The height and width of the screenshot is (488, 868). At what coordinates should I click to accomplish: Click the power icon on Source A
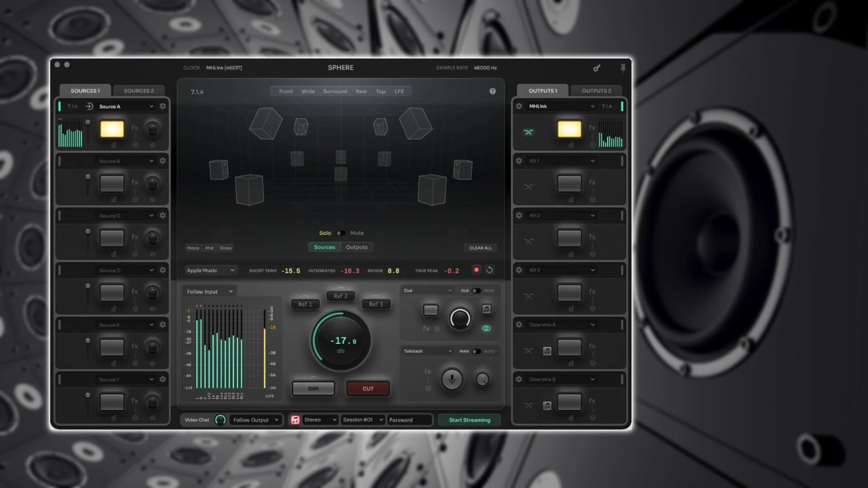point(152,145)
